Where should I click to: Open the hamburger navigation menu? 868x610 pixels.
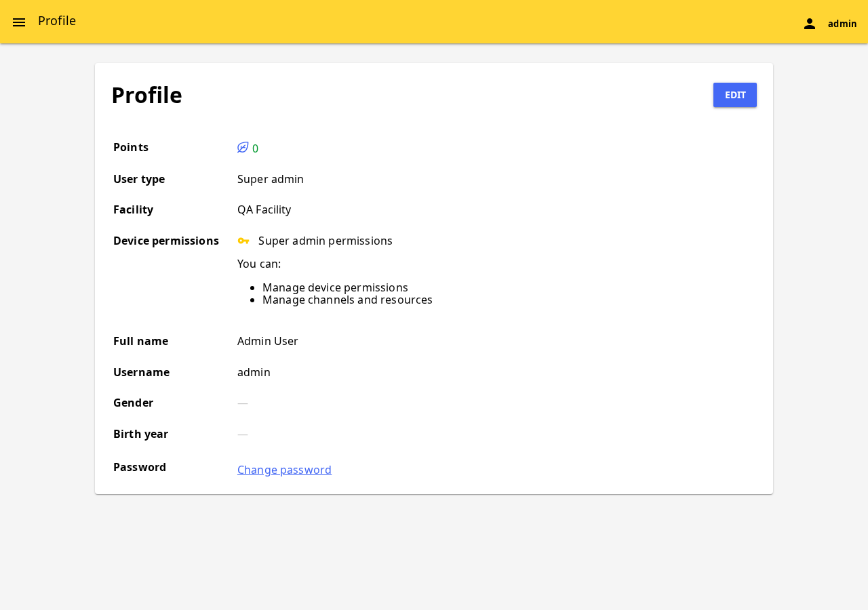click(x=19, y=22)
